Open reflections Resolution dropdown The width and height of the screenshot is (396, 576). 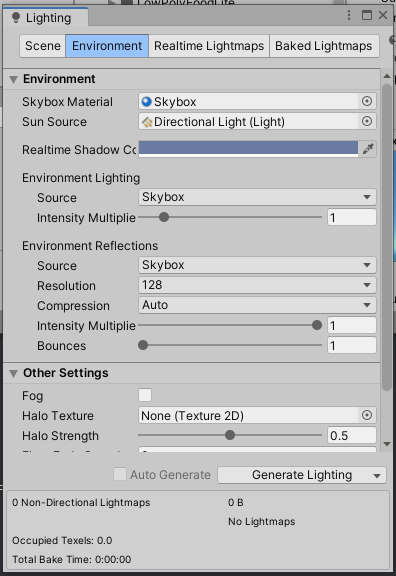point(257,285)
